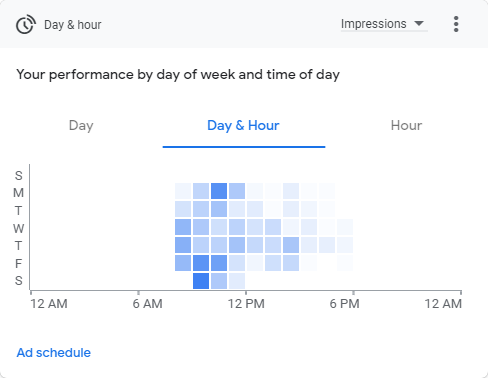488x378 pixels.
Task: Select the Day & Hour tab
Action: tap(243, 126)
